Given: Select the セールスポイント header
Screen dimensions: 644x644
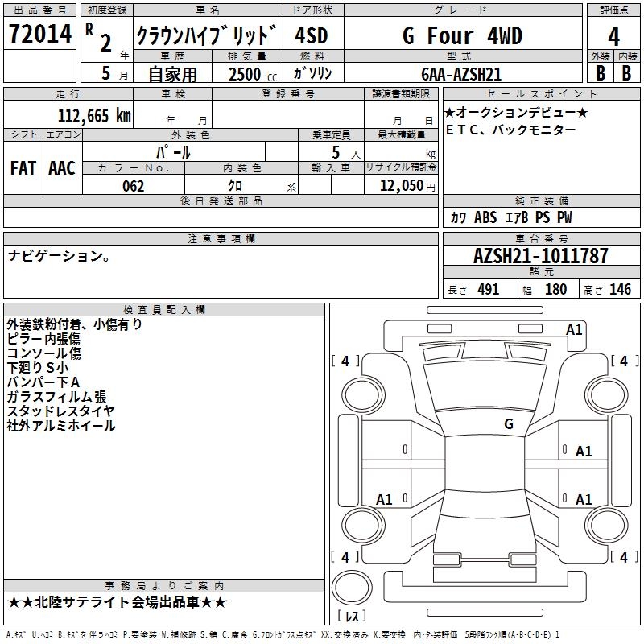Looking at the screenshot, I should pos(541,93).
